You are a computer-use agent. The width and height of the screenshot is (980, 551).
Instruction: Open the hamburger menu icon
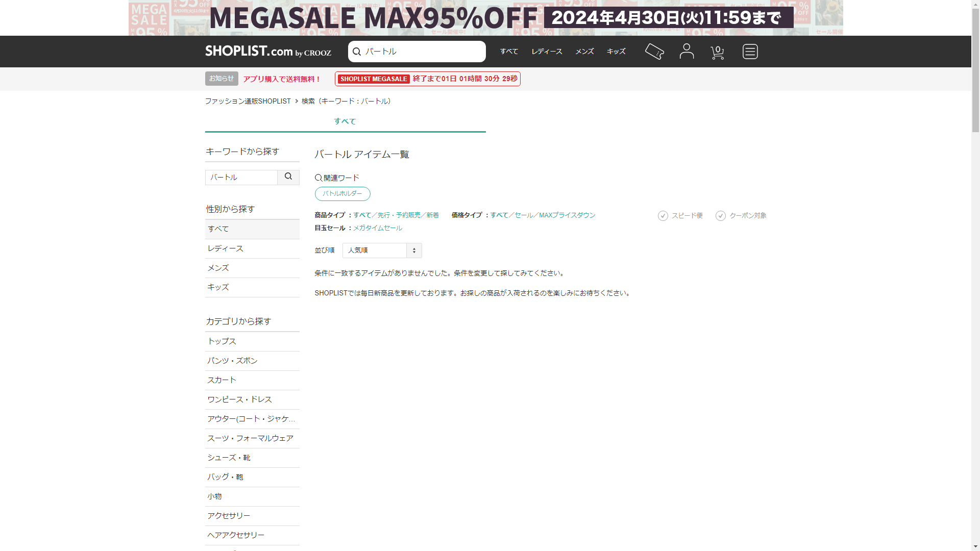tap(750, 52)
